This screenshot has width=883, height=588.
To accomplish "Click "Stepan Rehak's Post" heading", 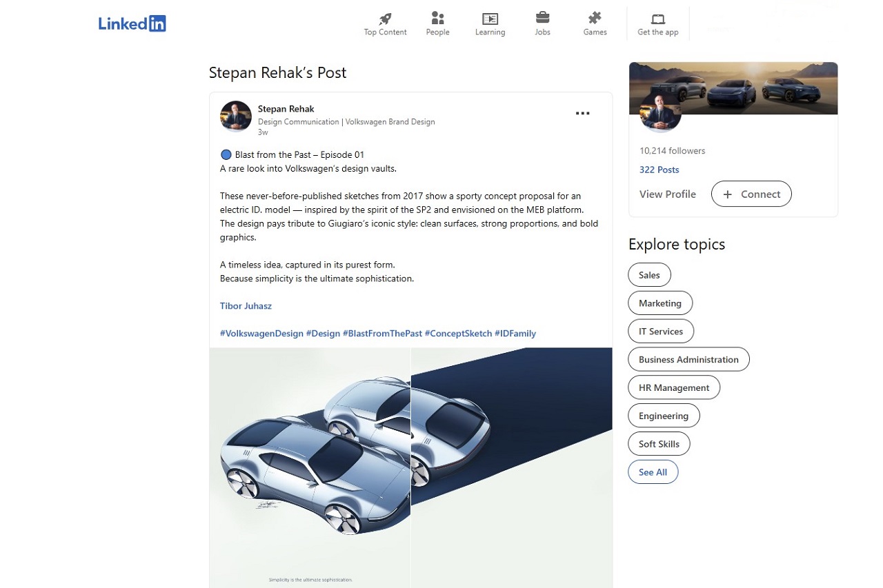I will coord(277,72).
